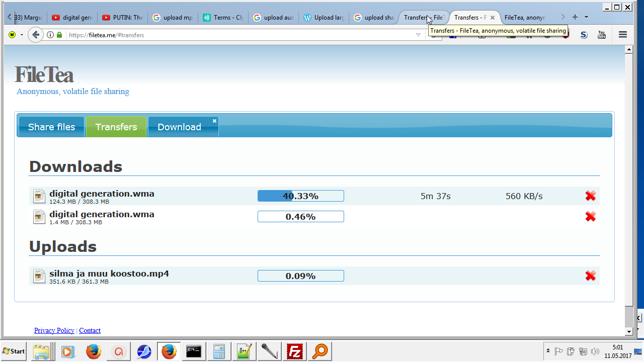Viewport: 644px width, 362px height.
Task: Close the Download tab with its small x
Action: tap(214, 121)
